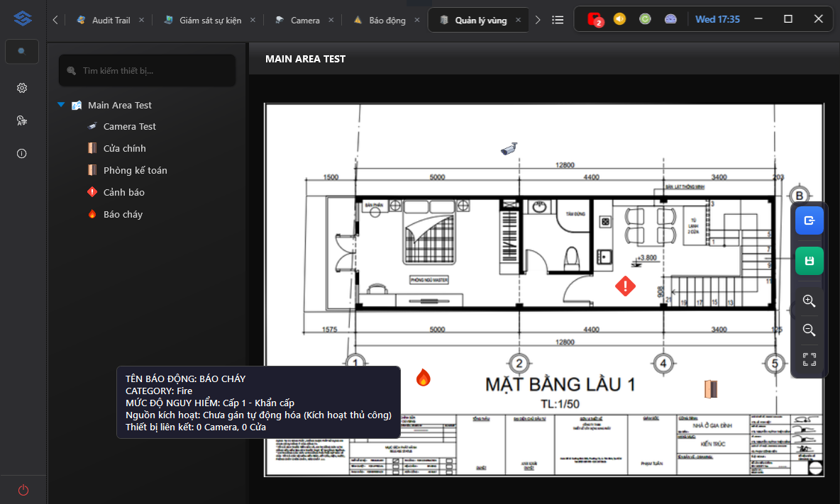The height and width of the screenshot is (504, 840).
Task: Close the Báo động tab
Action: 416,20
